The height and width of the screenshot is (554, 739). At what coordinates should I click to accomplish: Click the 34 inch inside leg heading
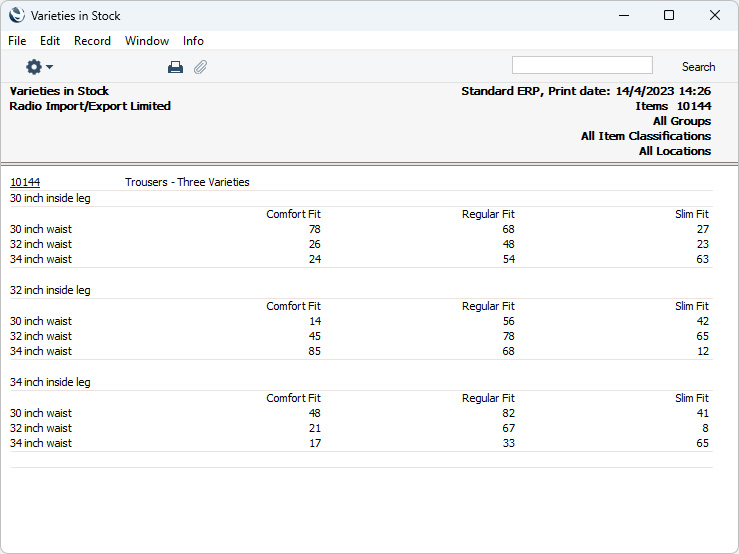50,382
